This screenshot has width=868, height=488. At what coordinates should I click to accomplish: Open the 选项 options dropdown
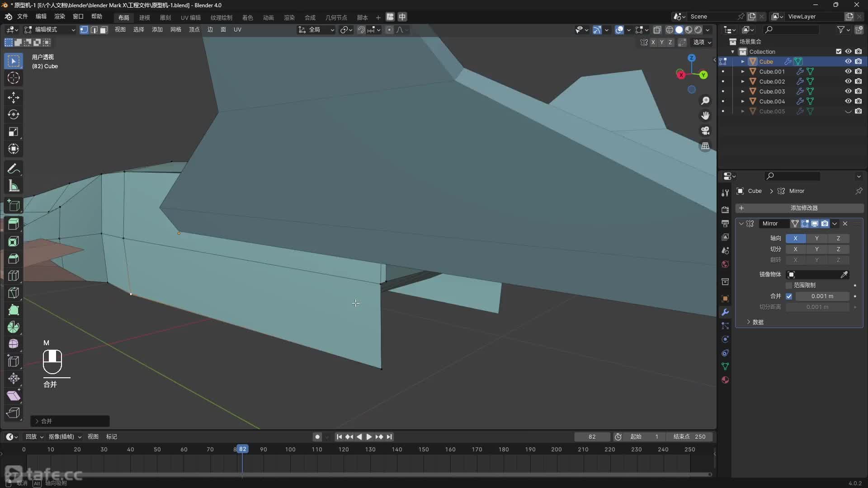tap(703, 42)
